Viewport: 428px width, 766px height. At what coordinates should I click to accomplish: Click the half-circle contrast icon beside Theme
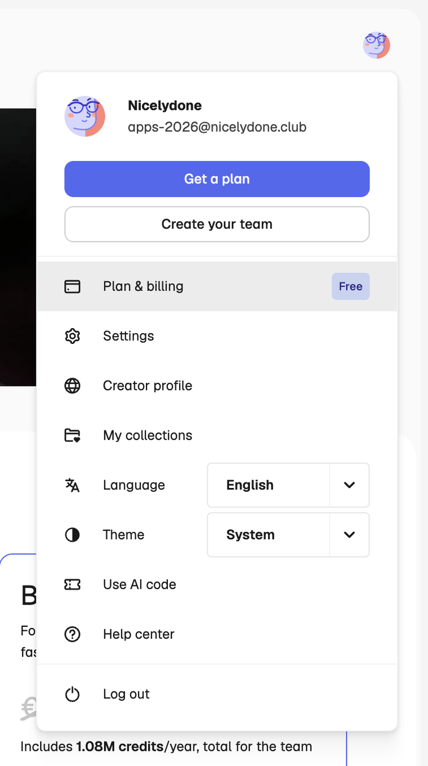coord(72,535)
